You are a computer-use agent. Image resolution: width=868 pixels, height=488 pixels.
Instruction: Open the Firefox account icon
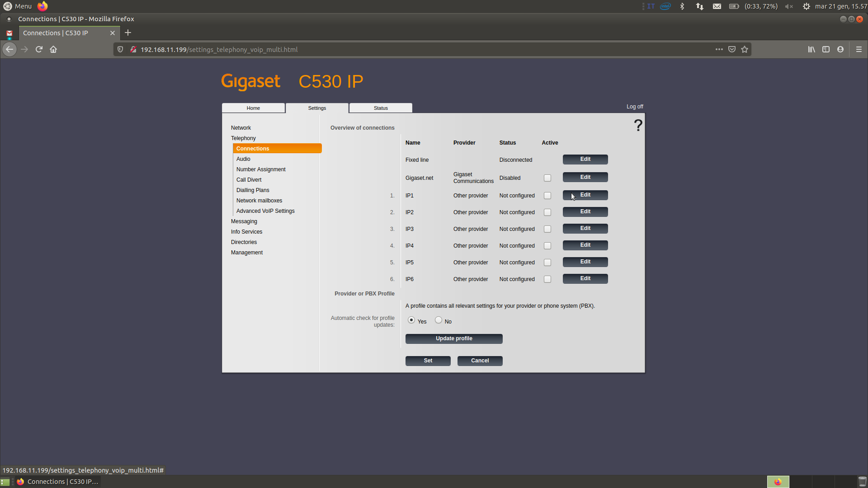click(x=840, y=49)
